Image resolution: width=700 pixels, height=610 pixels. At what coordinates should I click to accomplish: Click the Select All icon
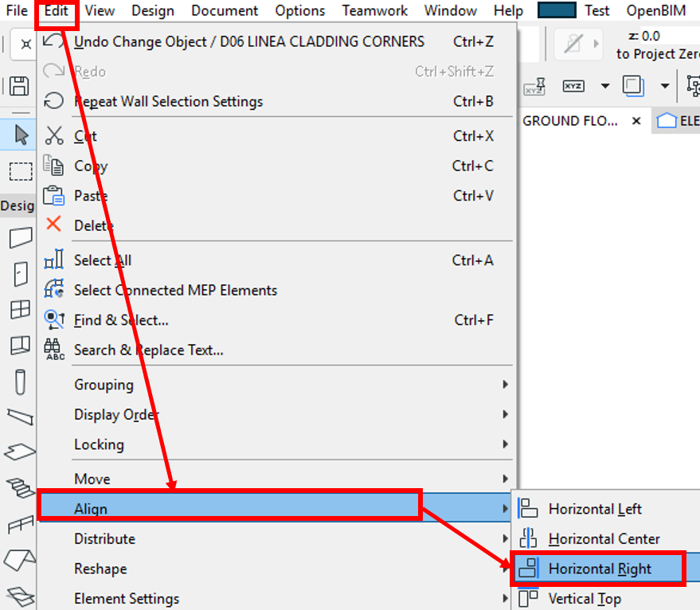click(x=53, y=260)
